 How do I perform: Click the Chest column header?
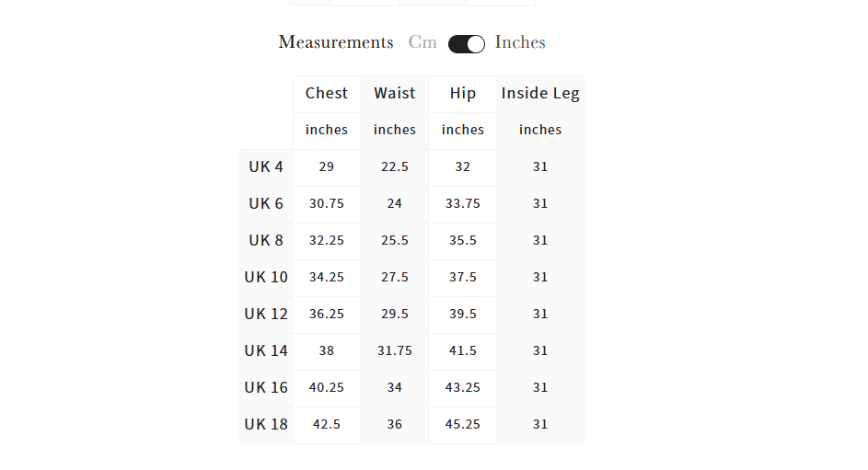(x=327, y=93)
